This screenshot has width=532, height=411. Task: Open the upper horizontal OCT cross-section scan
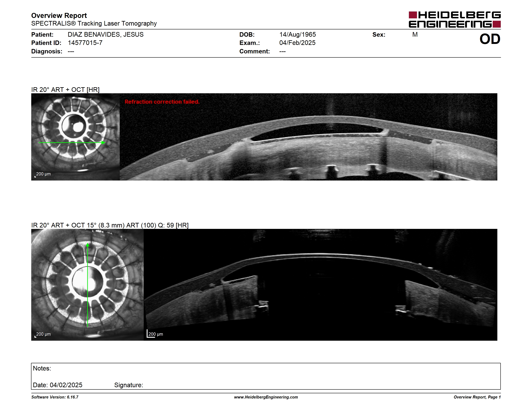point(308,137)
